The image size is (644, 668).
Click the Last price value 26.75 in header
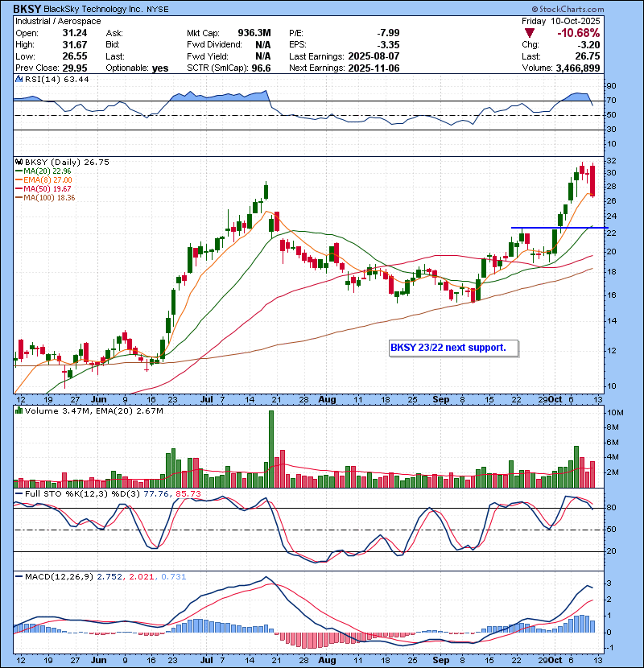click(588, 56)
